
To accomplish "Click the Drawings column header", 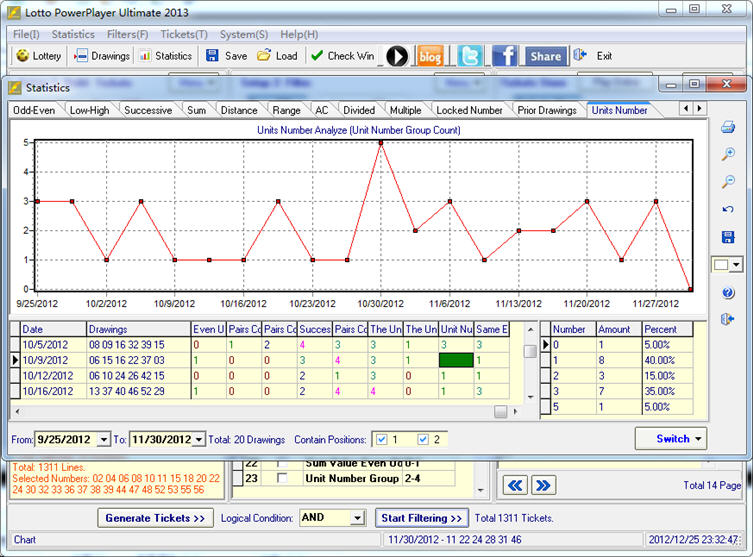I will pyautogui.click(x=138, y=329).
